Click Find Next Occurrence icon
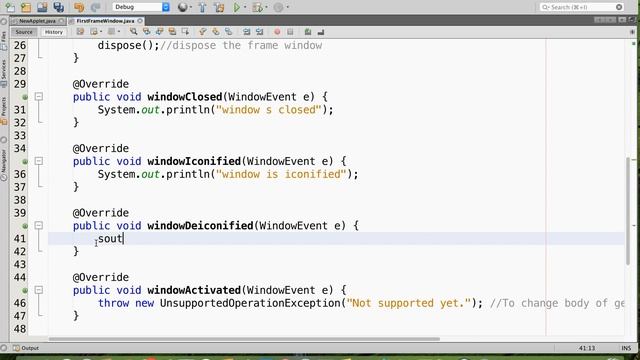 point(160,32)
